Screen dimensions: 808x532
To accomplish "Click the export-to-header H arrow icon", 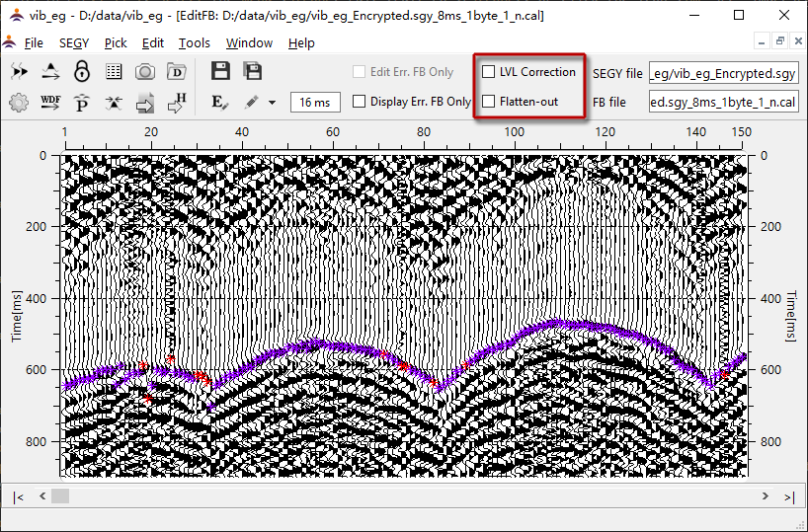I will [x=177, y=103].
